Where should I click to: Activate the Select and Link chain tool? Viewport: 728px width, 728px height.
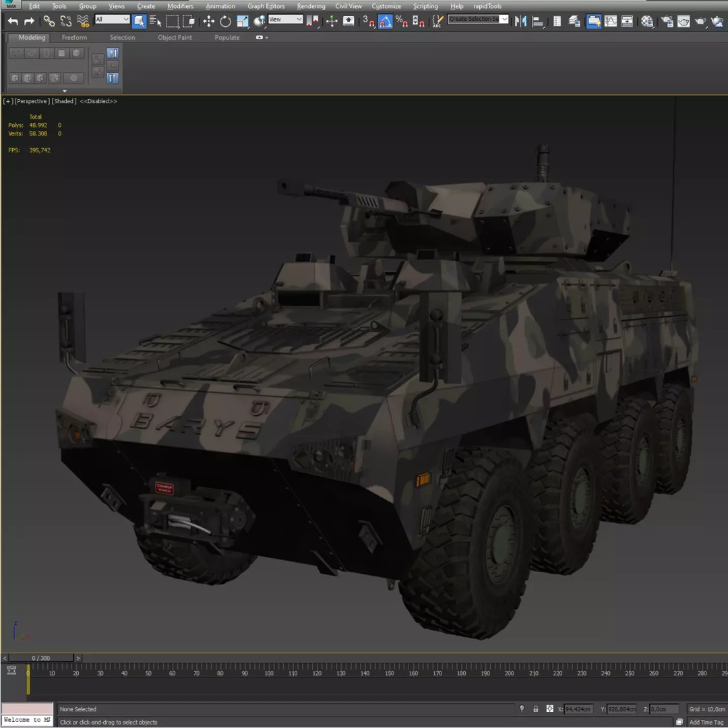(49, 22)
